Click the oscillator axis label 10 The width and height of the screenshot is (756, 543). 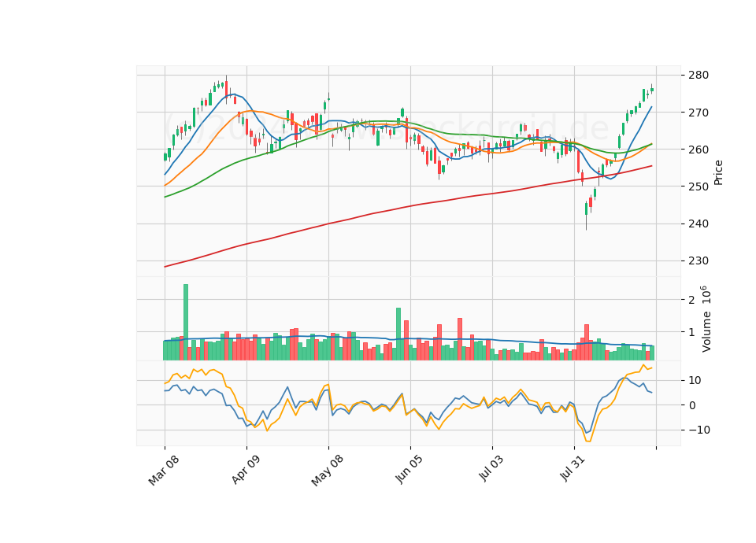695,381
